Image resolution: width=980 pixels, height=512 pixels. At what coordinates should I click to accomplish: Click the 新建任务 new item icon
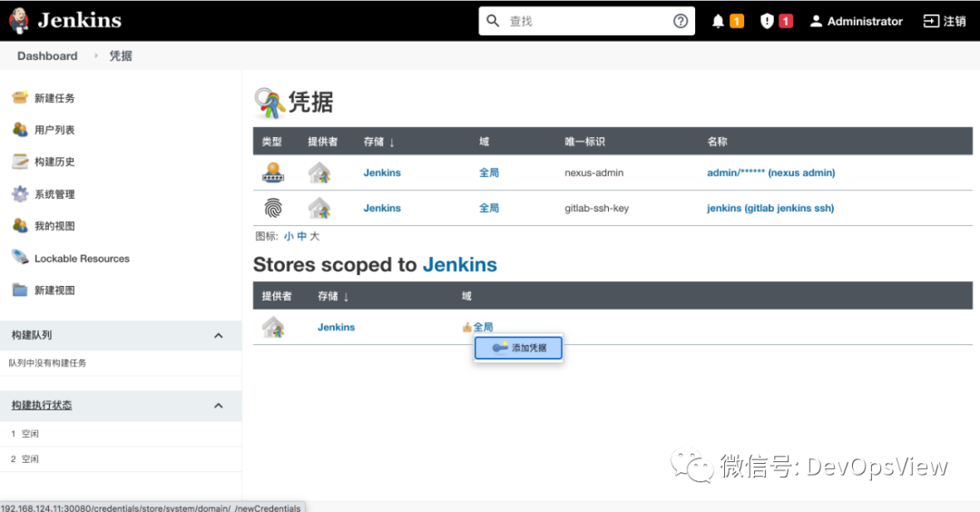pos(20,97)
